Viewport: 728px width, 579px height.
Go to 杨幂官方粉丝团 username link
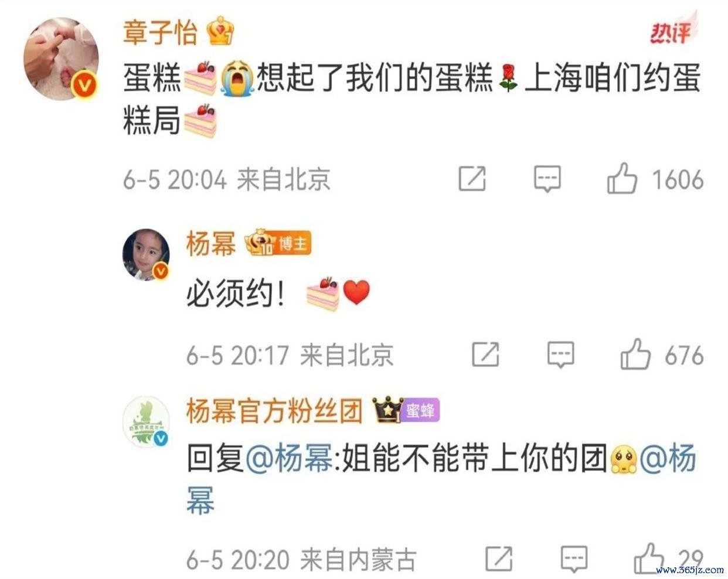click(274, 410)
